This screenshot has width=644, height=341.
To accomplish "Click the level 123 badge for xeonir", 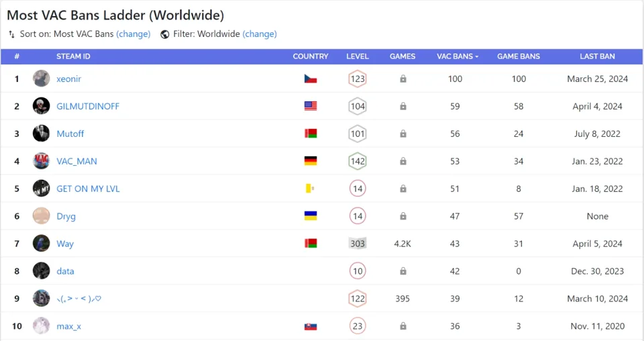I will [x=358, y=79].
